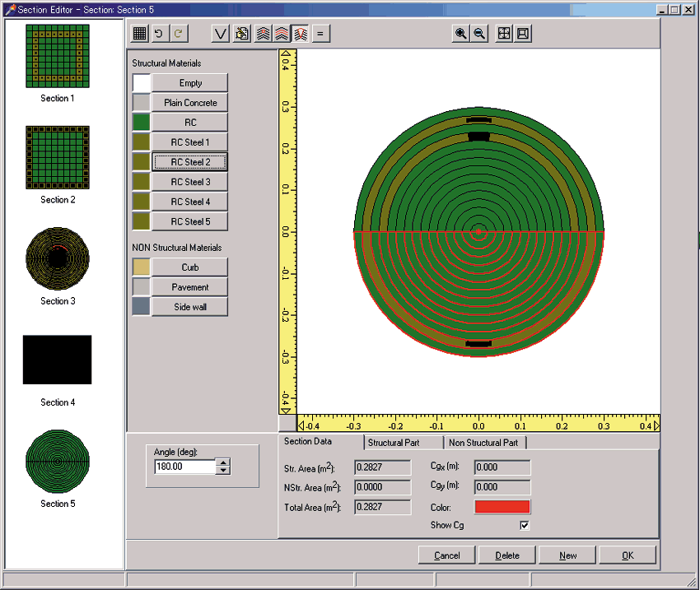
Task: Select the Section 3 thumbnail
Action: click(58, 258)
